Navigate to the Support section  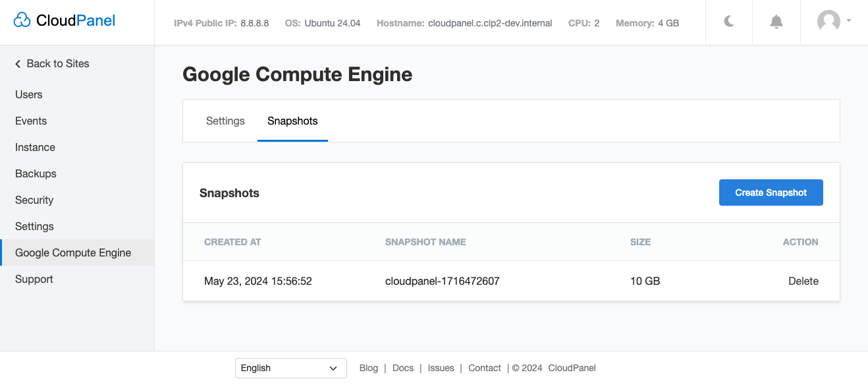pyautogui.click(x=34, y=279)
